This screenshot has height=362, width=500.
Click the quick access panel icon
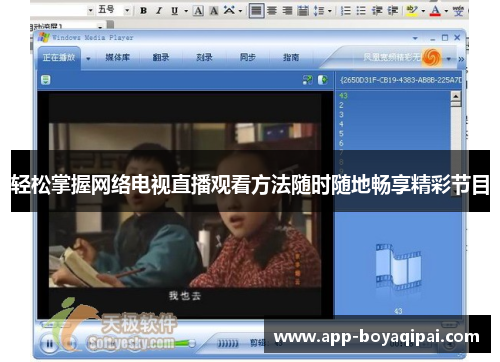point(46,80)
